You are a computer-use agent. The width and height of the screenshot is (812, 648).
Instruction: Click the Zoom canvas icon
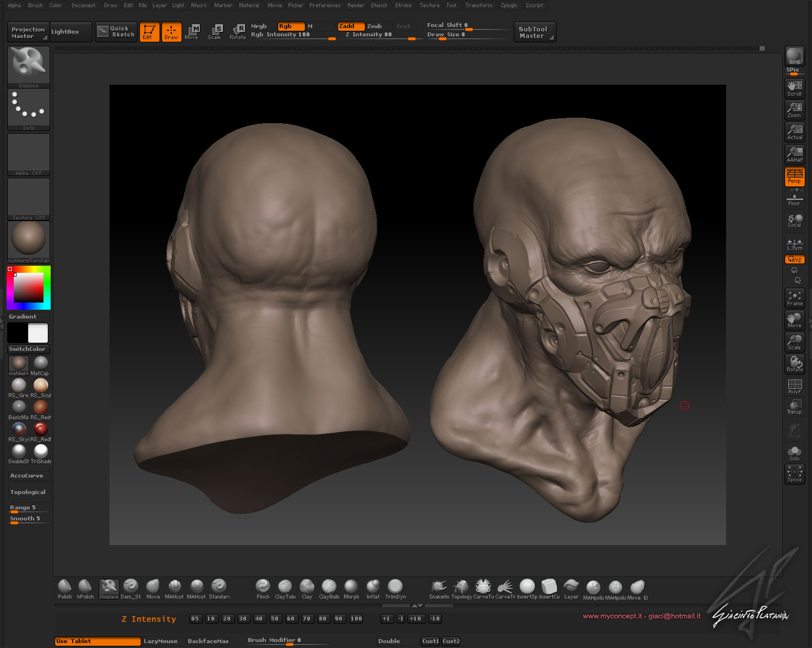pyautogui.click(x=794, y=110)
